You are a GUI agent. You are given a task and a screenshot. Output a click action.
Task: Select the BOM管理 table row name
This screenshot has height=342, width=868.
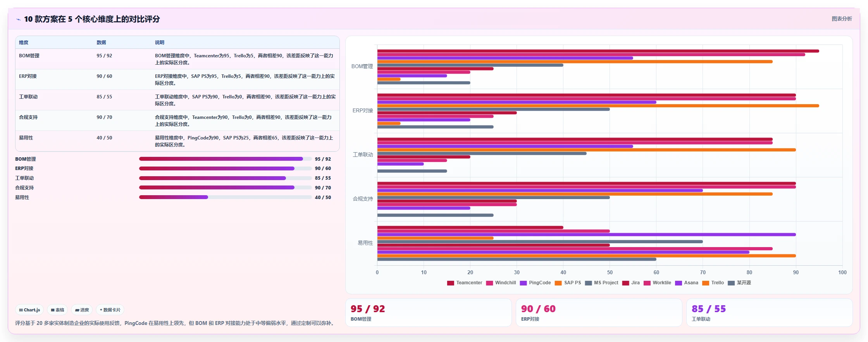(x=29, y=56)
